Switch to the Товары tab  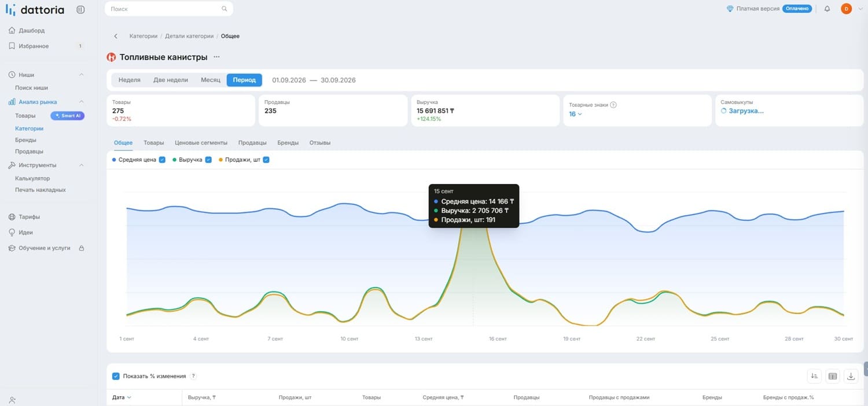pos(153,143)
